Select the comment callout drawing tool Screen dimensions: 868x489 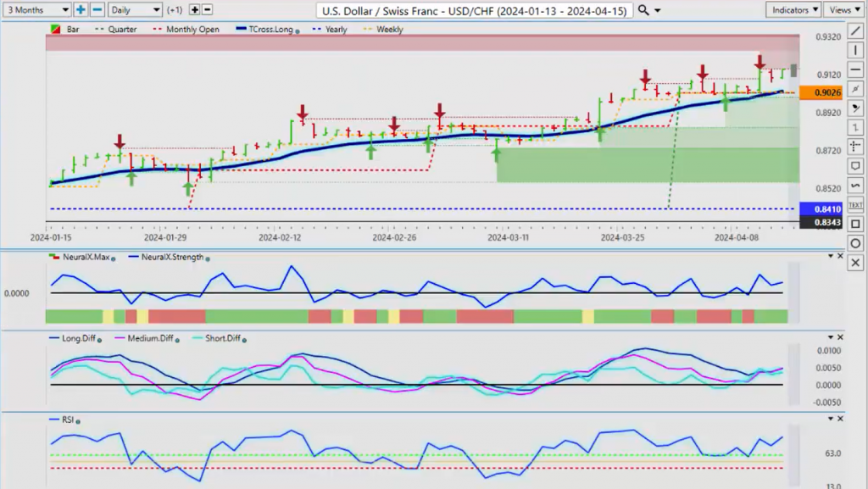click(855, 166)
